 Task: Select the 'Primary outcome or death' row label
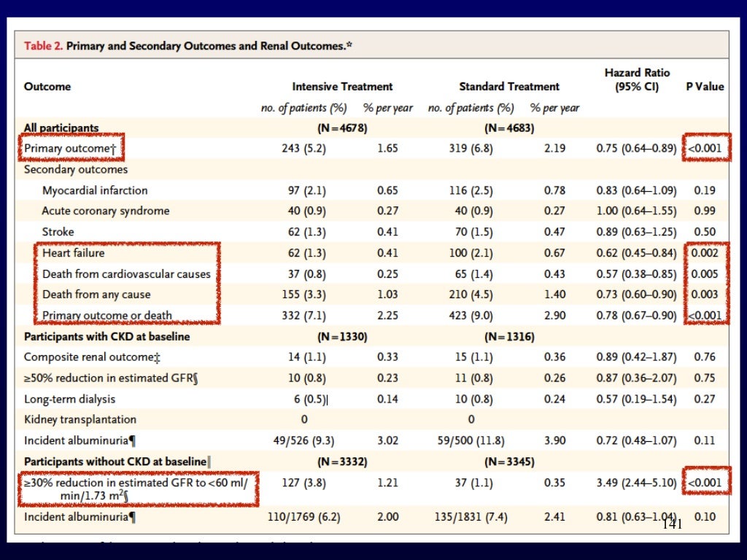point(107,315)
